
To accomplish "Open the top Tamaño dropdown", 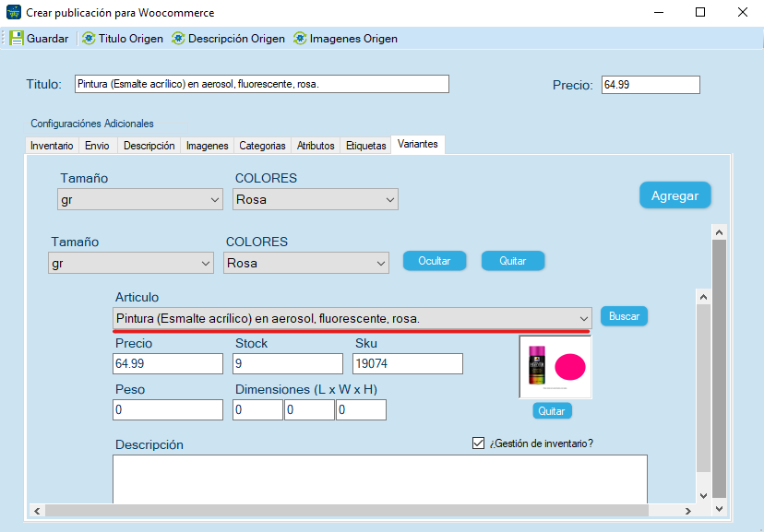I will tap(140, 199).
